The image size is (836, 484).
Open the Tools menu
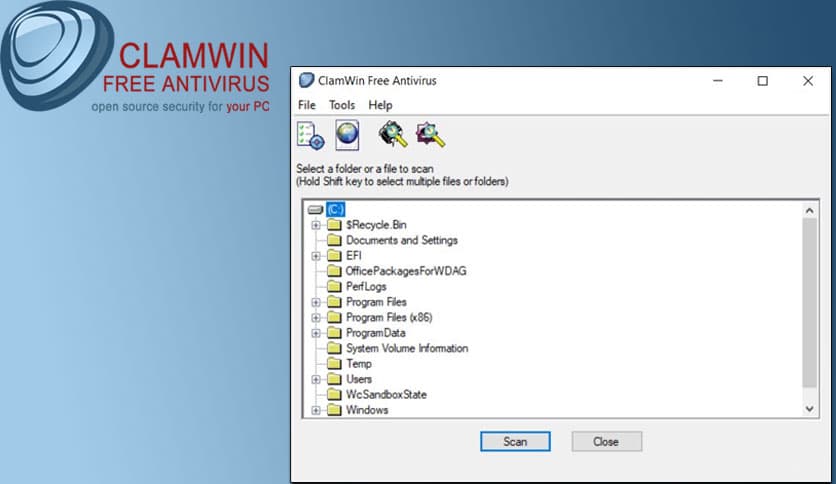342,105
